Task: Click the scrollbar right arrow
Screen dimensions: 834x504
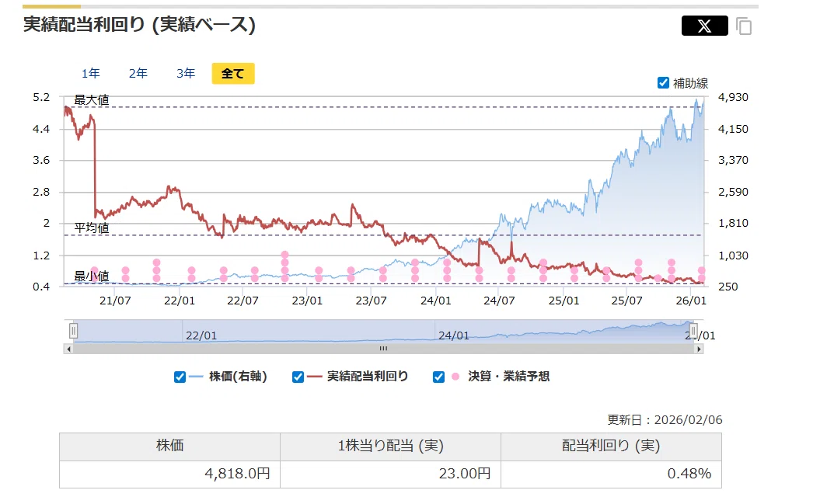Action: coord(699,349)
